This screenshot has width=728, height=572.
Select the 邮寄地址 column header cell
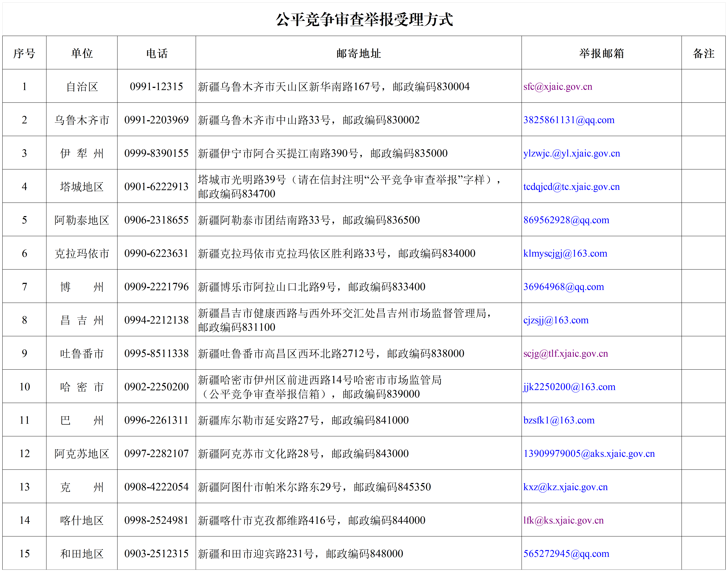358,53
